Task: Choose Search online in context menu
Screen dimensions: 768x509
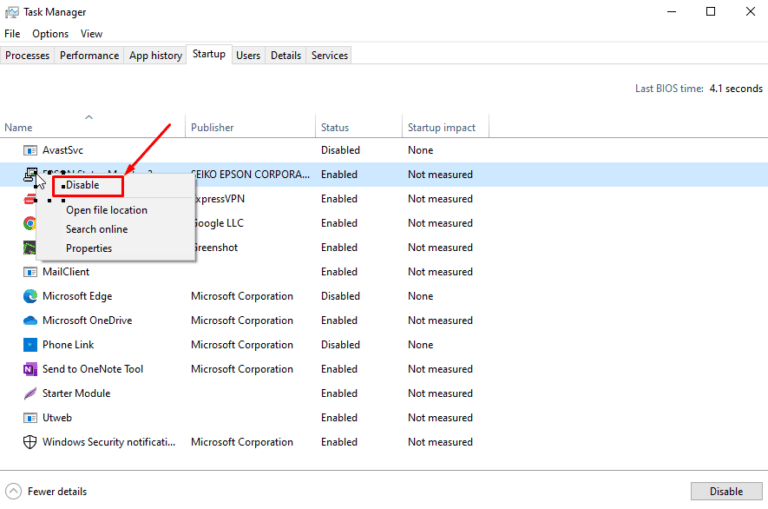Action: click(x=97, y=229)
